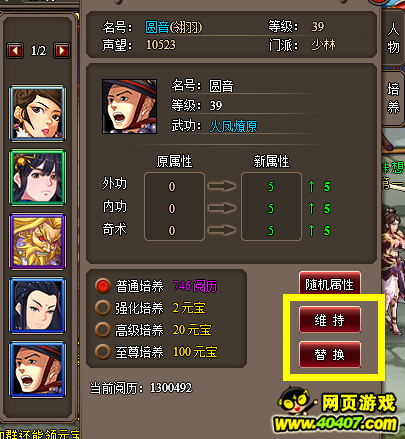Image resolution: width=405 pixels, height=439 pixels.
Task: Select the blue-framed long-haired man portrait
Action: pos(37,305)
